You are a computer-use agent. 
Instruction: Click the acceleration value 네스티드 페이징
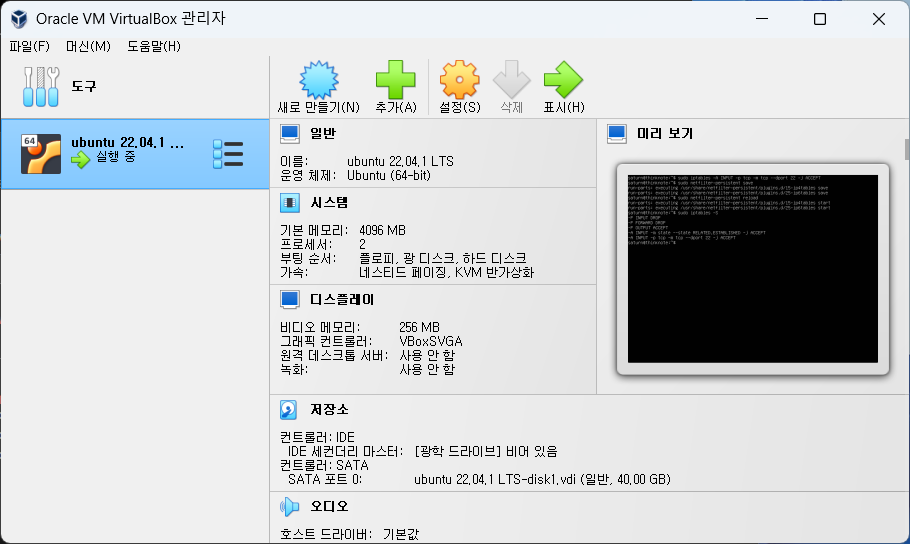pyautogui.click(x=446, y=272)
